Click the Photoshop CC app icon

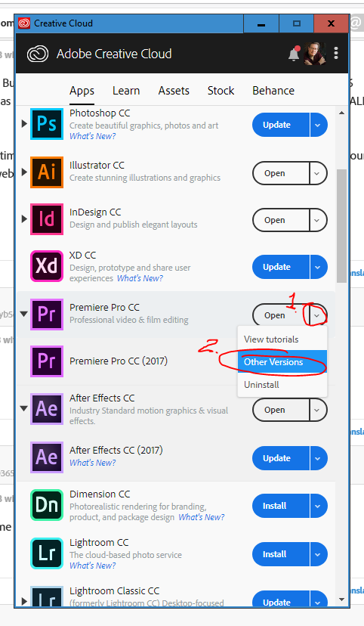(47, 124)
